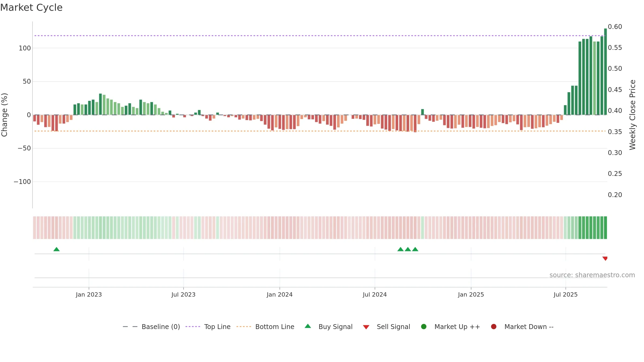Click the Jul 2025 axis label
This screenshot has height=362, width=644.
566,295
